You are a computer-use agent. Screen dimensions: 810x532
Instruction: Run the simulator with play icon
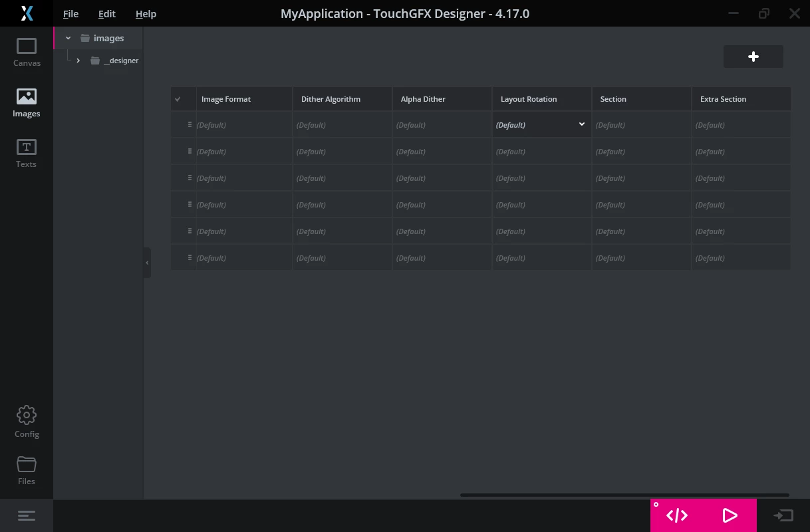(730, 515)
